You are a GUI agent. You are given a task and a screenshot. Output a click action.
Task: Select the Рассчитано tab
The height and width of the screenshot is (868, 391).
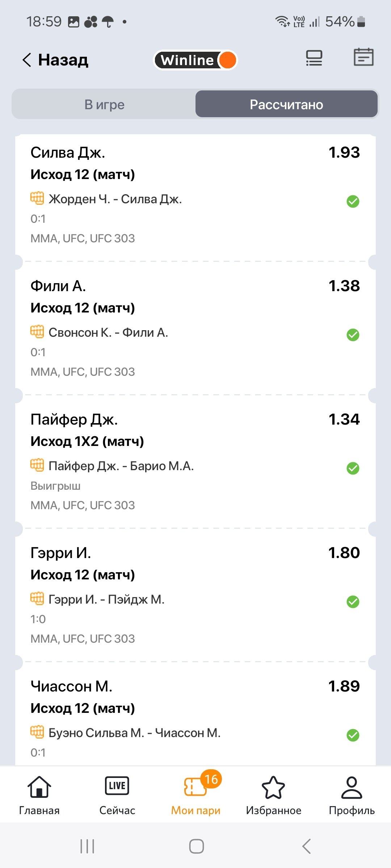coord(286,105)
